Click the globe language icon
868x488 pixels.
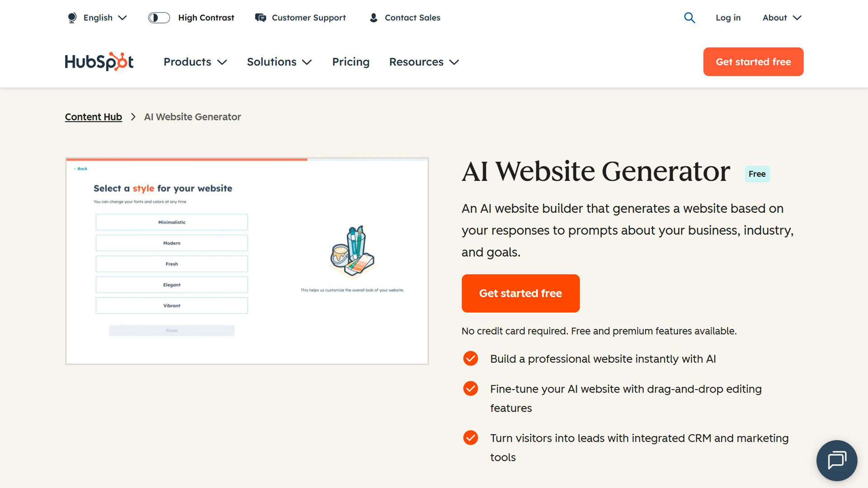click(72, 18)
